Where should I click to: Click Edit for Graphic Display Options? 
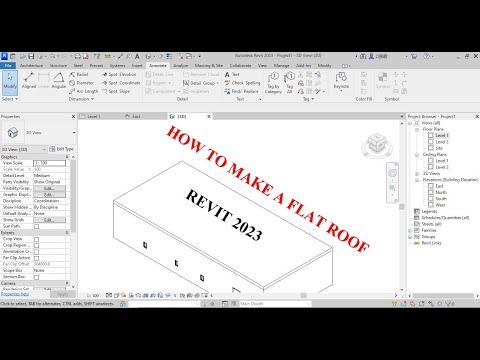tap(49, 195)
